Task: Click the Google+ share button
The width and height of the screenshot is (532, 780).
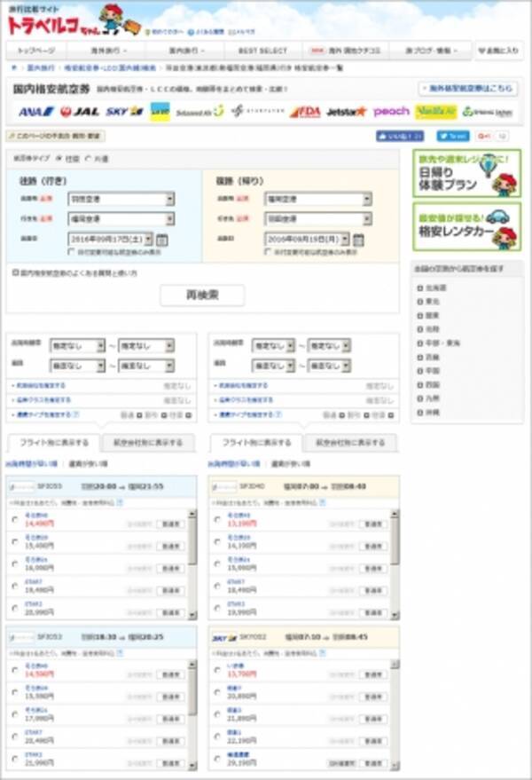Action: click(483, 136)
